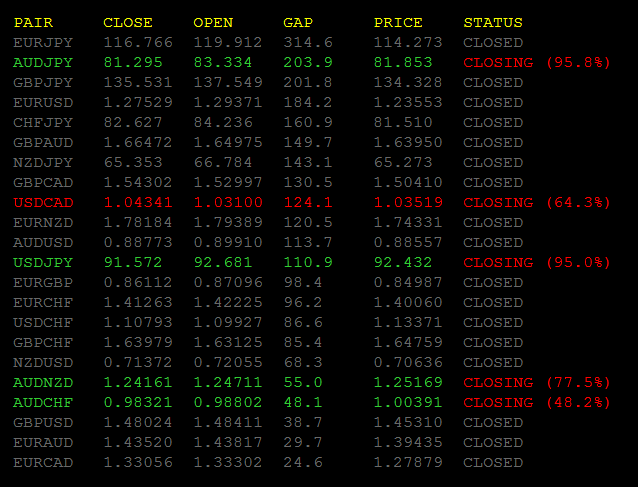Select the NZDUSD pair name
The image size is (638, 487).
point(43,363)
